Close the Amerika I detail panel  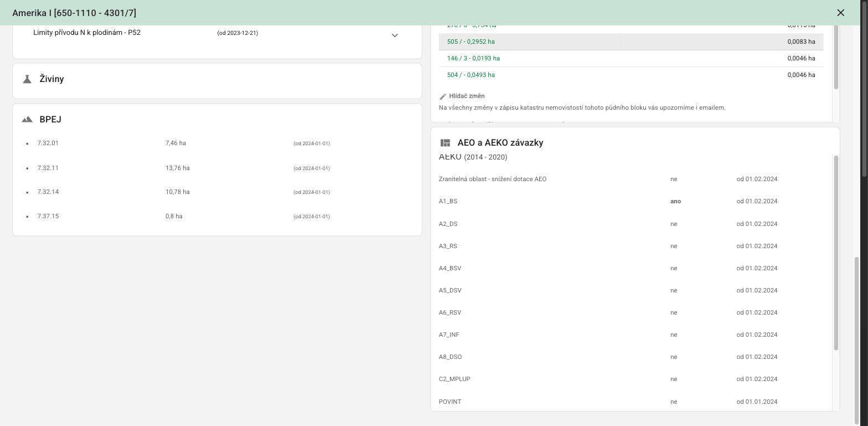coord(840,13)
